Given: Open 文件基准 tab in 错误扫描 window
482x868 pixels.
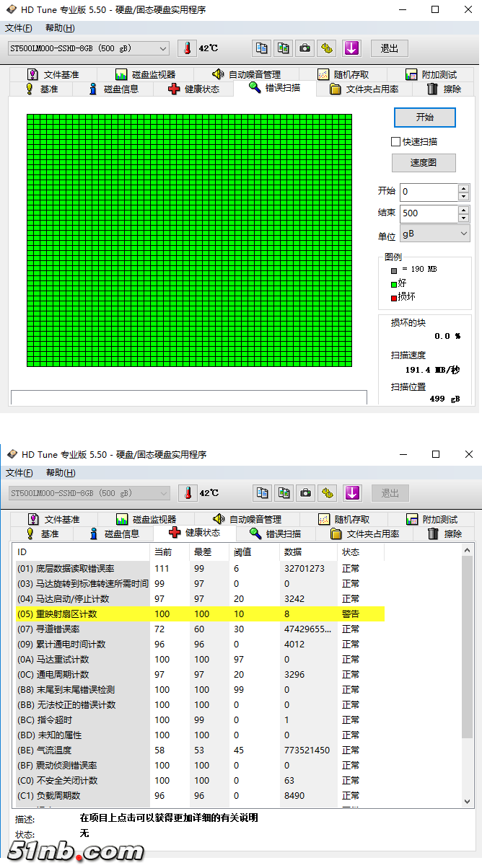Looking at the screenshot, I should click(x=53, y=74).
